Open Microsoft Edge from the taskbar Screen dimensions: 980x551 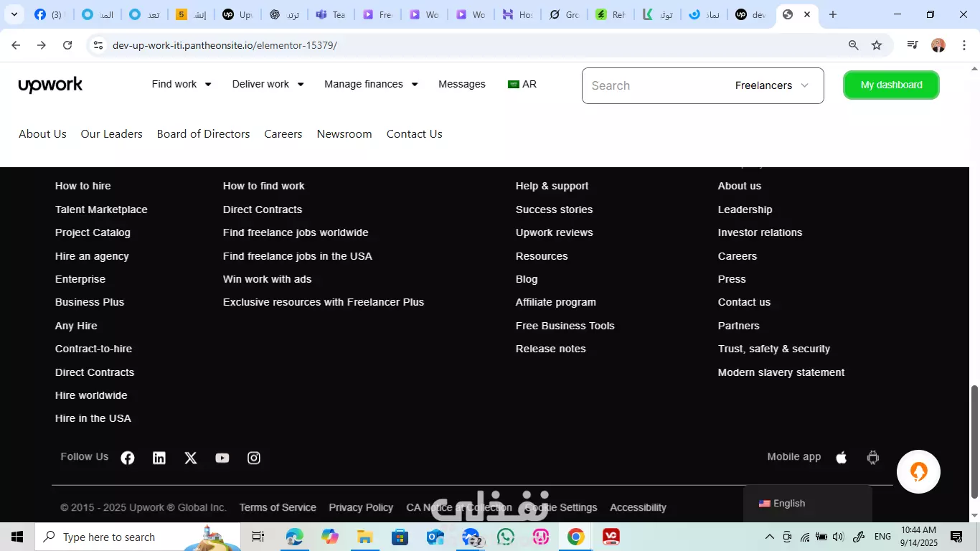coord(295,537)
